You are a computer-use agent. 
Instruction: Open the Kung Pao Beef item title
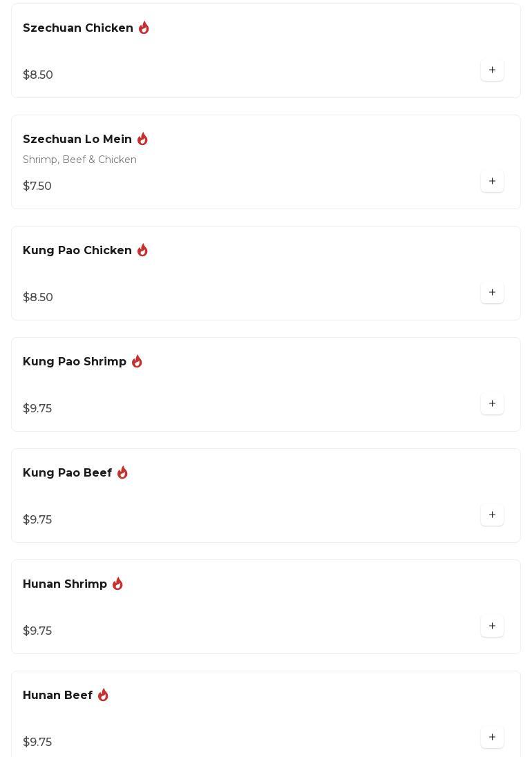[68, 472]
